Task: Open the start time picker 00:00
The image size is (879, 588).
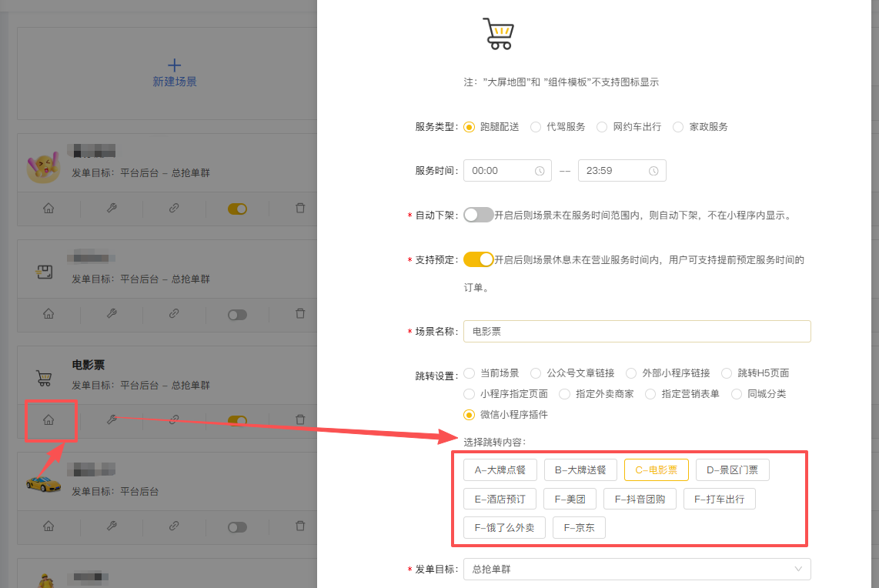Action: (x=500, y=171)
